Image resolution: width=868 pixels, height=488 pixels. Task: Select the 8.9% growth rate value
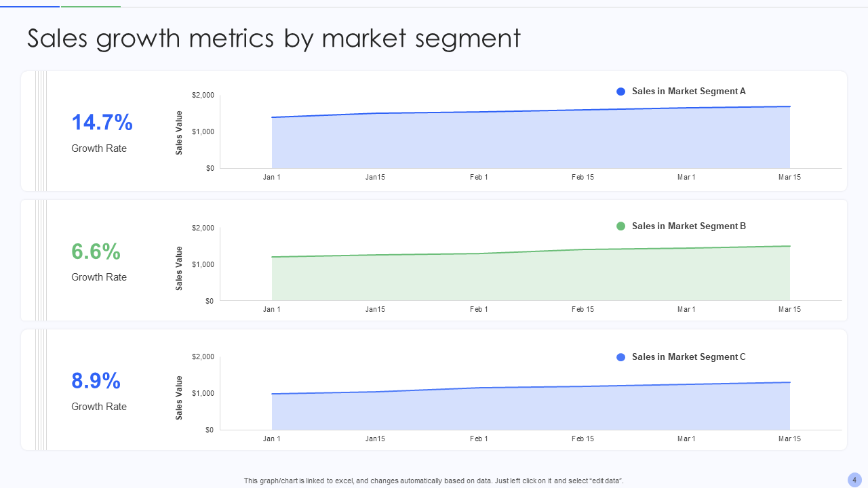[96, 381]
